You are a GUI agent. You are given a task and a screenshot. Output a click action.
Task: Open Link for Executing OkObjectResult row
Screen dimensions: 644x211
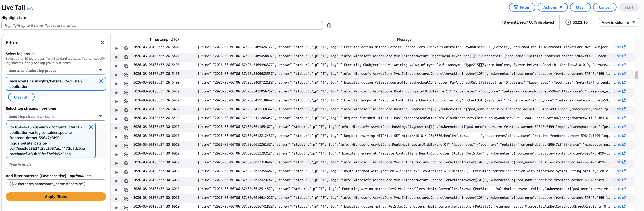(x=619, y=65)
